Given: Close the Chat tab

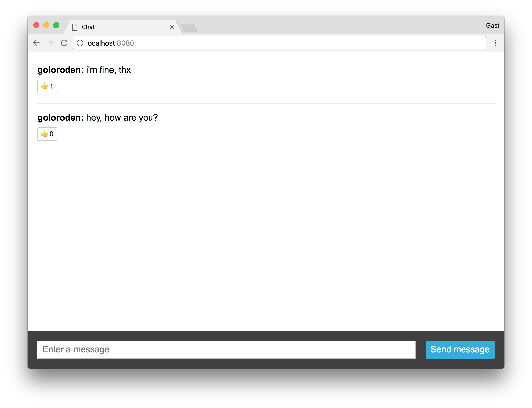Looking at the screenshot, I should click(172, 27).
